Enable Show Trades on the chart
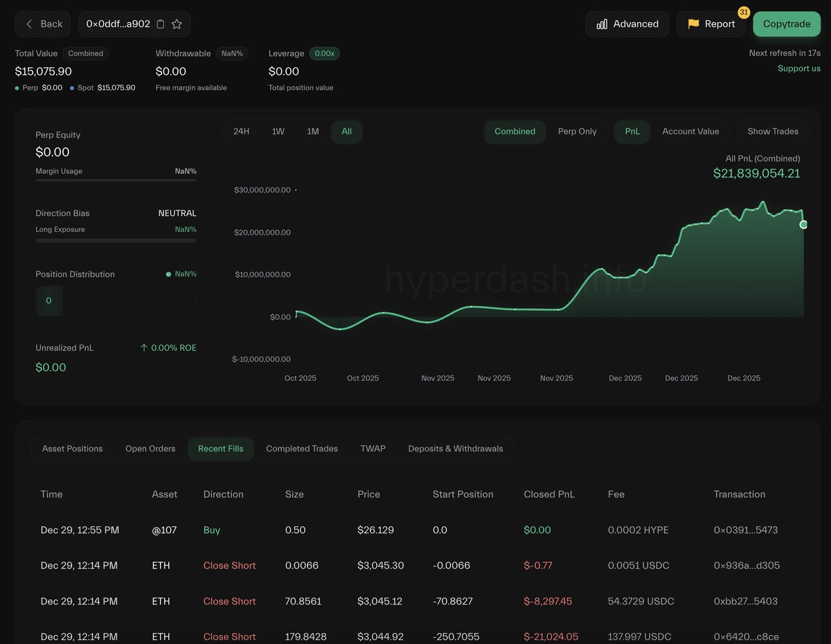 click(x=773, y=132)
